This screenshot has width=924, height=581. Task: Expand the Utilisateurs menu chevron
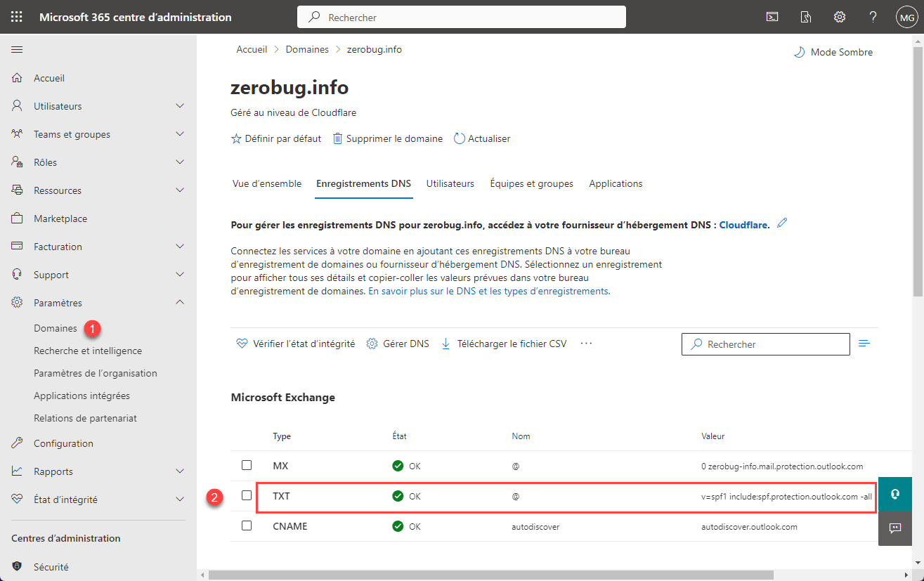click(180, 106)
